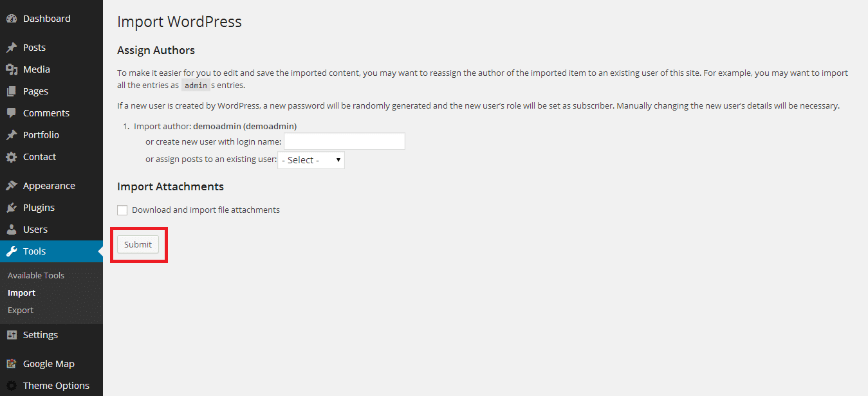This screenshot has width=868, height=396.
Task: Click the Contact gear icon
Action: tap(12, 157)
